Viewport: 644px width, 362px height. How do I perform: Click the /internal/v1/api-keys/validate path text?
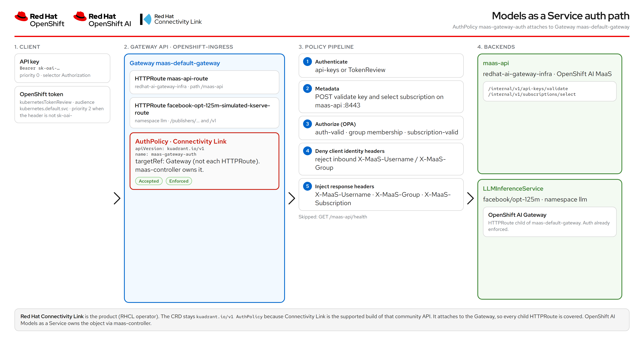pyautogui.click(x=528, y=88)
